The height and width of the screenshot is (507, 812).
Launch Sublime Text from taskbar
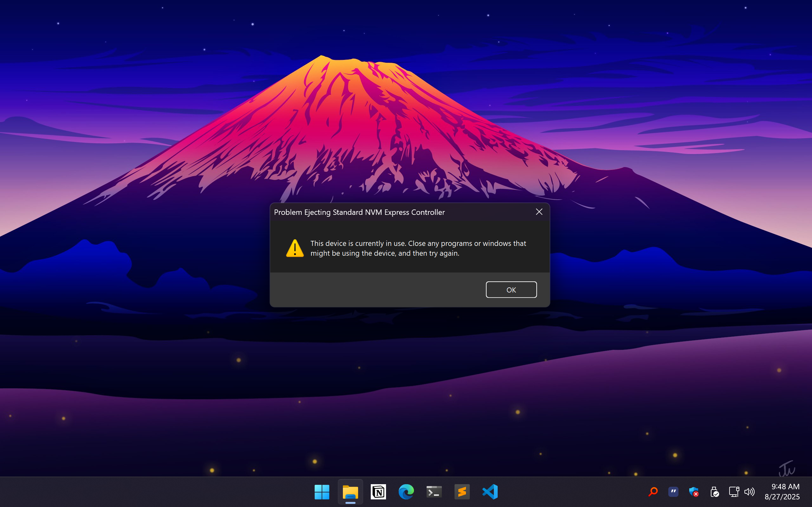462,492
